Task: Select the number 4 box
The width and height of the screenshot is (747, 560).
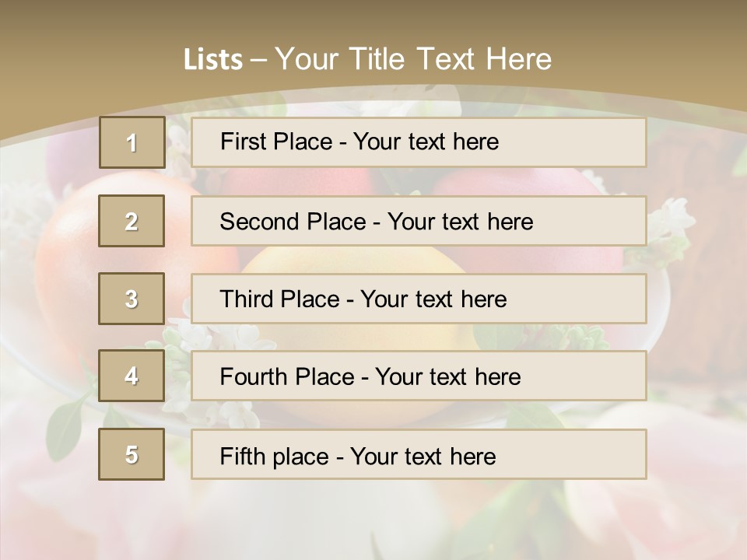Action: 132,376
